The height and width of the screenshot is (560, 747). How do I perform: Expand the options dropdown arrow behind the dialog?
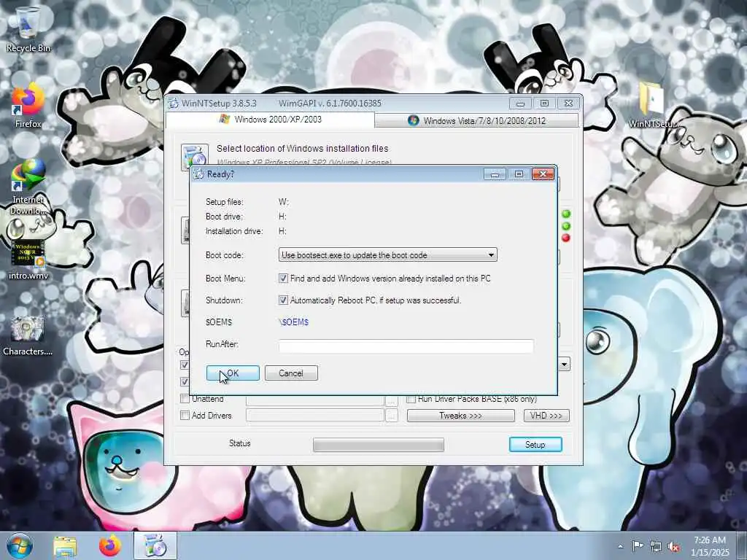coord(564,365)
